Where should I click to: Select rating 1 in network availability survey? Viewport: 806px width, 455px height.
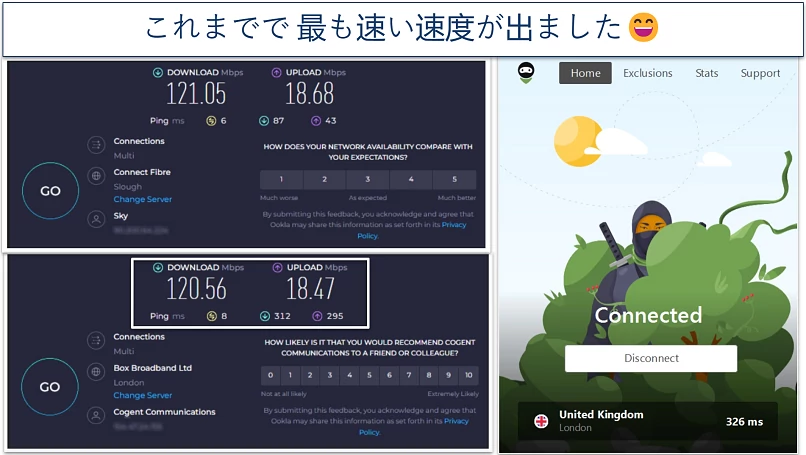(x=281, y=179)
